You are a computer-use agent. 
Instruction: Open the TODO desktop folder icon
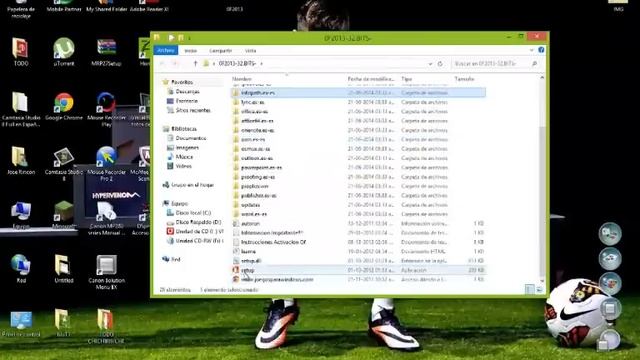click(20, 51)
